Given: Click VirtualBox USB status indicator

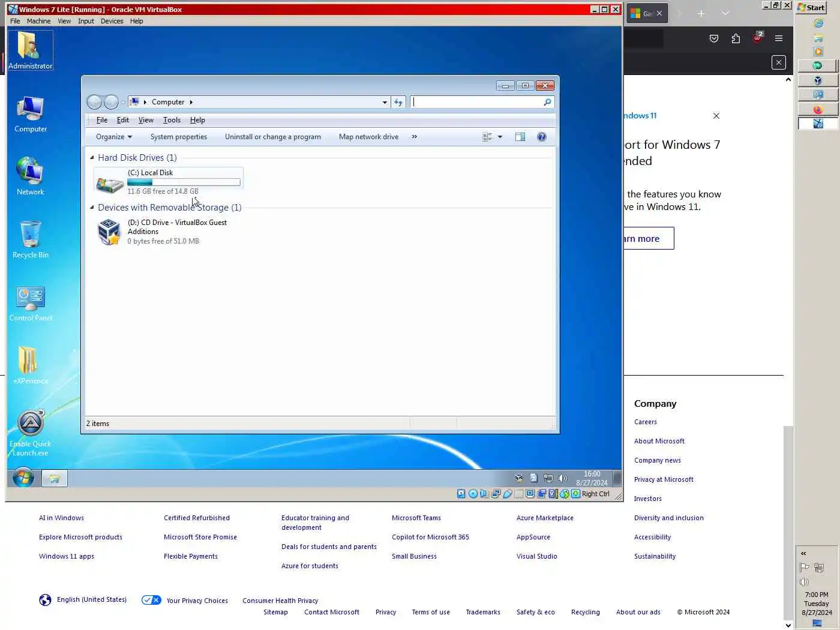Looking at the screenshot, I should coord(507,494).
